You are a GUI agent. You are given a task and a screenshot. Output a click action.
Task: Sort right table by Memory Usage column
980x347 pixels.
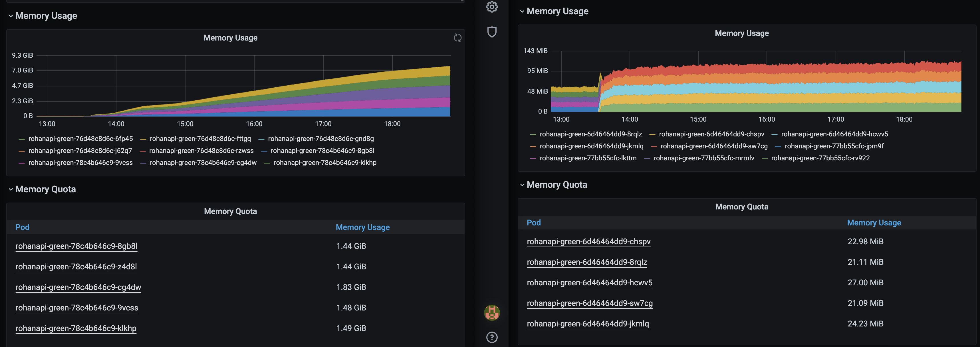(874, 223)
